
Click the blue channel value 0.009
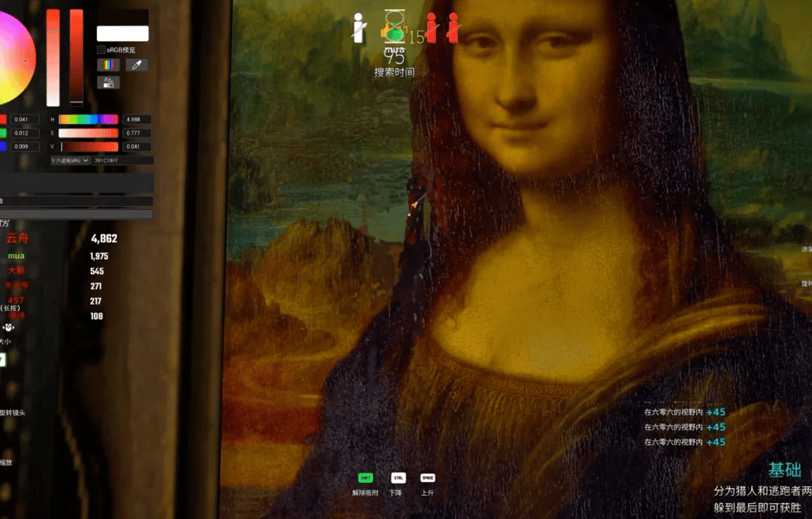click(24, 147)
